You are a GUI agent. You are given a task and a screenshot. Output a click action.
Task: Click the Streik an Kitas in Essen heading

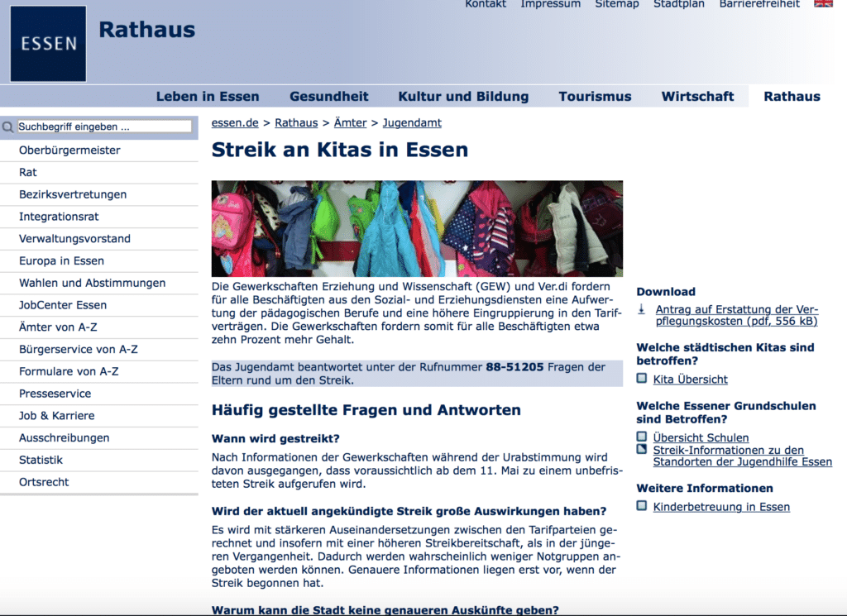(x=340, y=150)
